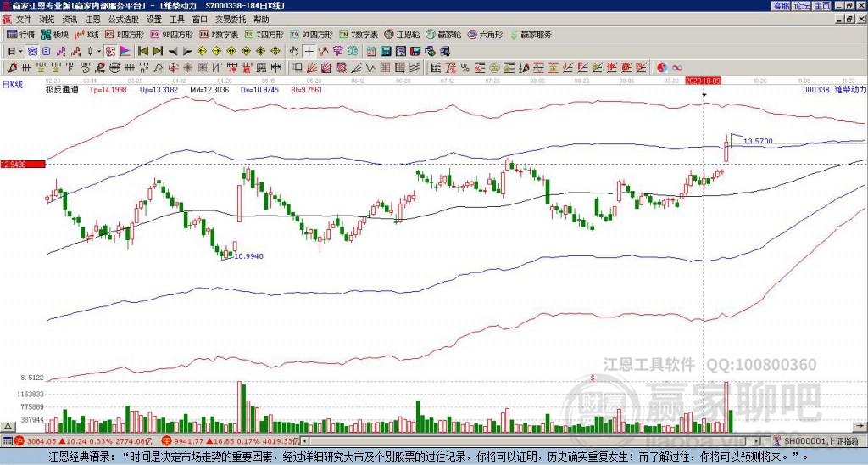
Task: Select the hand pan tool
Action: (294, 52)
